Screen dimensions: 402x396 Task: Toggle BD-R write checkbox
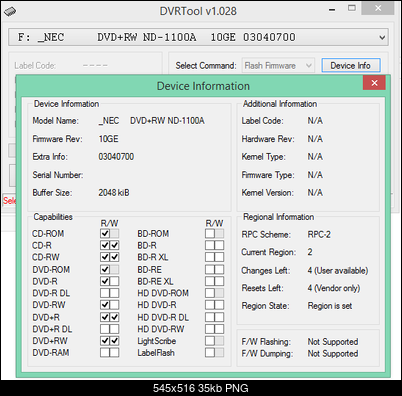point(219,245)
